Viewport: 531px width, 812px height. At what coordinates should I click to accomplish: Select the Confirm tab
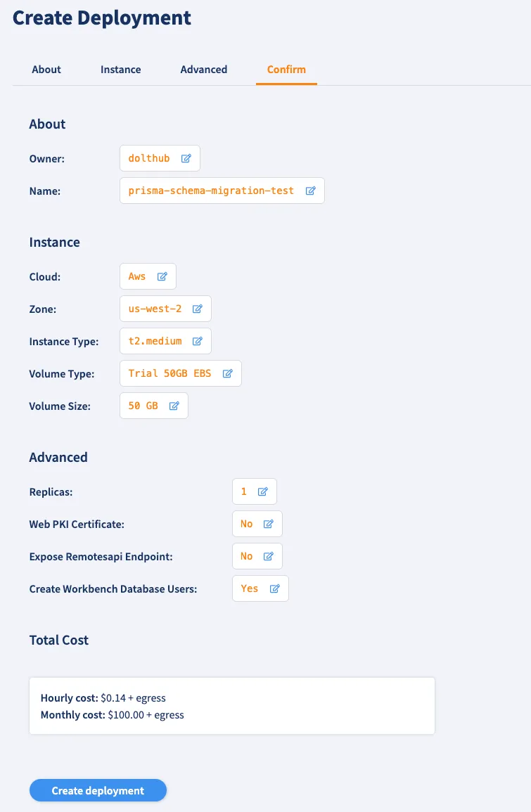coord(286,69)
